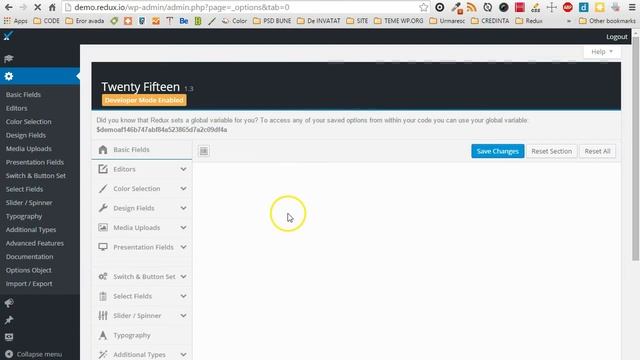Open the browser home page
Screen dimensions: 640x360
click(52, 7)
